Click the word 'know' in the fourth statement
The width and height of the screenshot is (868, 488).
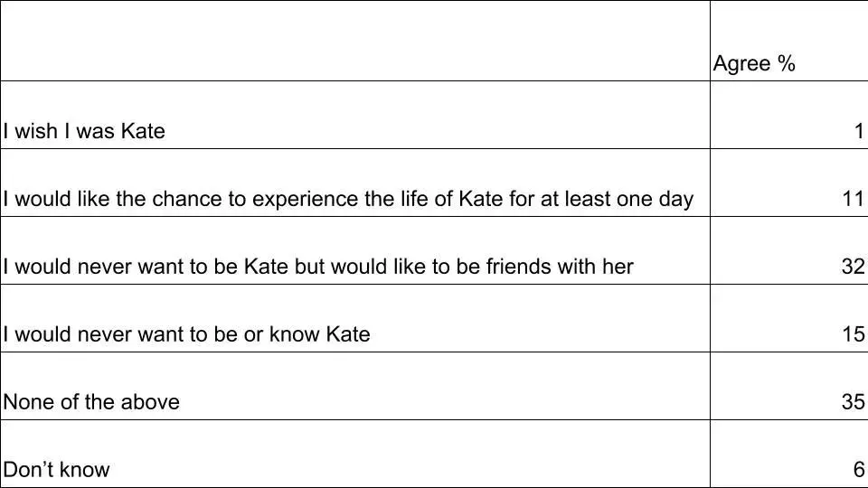(295, 334)
